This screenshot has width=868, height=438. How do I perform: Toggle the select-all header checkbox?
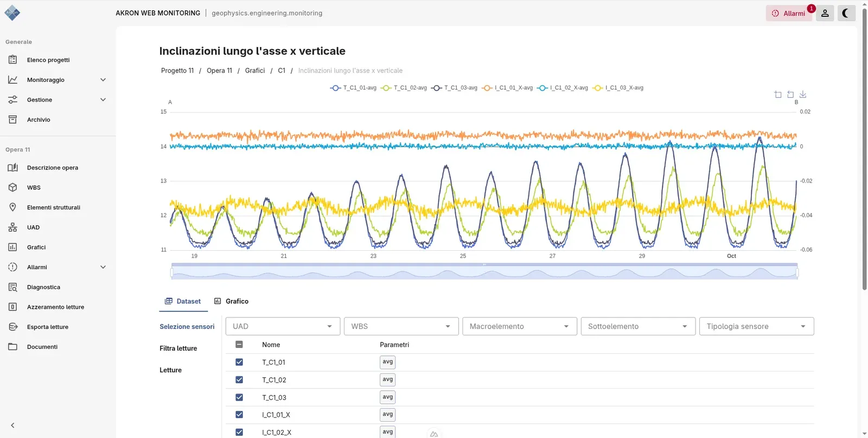pyautogui.click(x=239, y=345)
